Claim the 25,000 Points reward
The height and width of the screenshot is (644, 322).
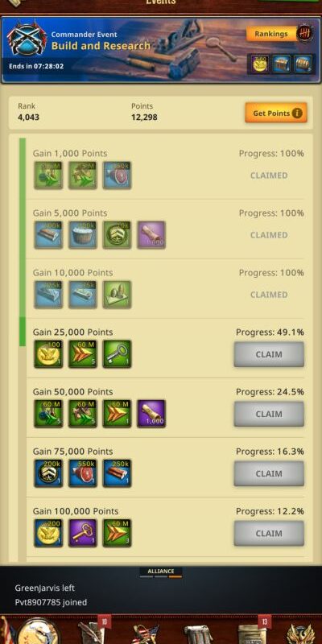click(269, 354)
